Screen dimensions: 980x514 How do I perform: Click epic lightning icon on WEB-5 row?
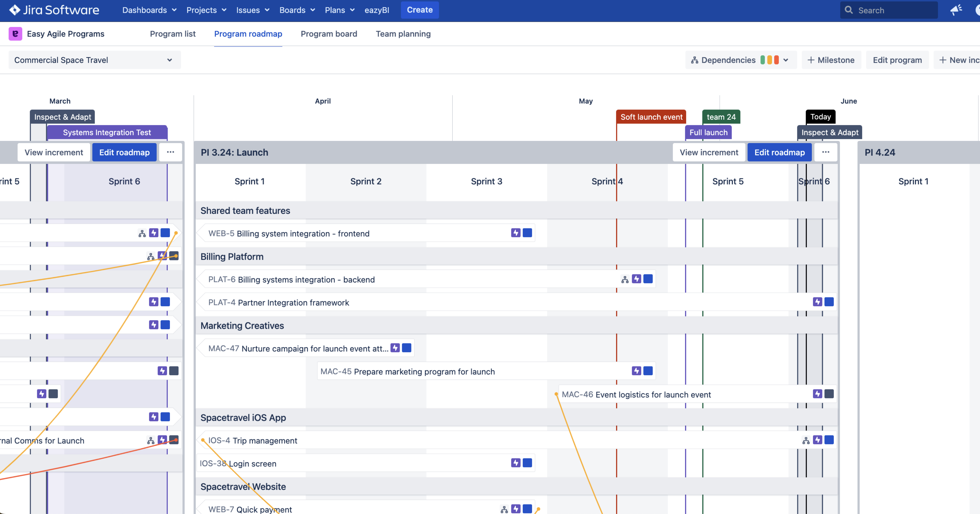[x=516, y=233]
